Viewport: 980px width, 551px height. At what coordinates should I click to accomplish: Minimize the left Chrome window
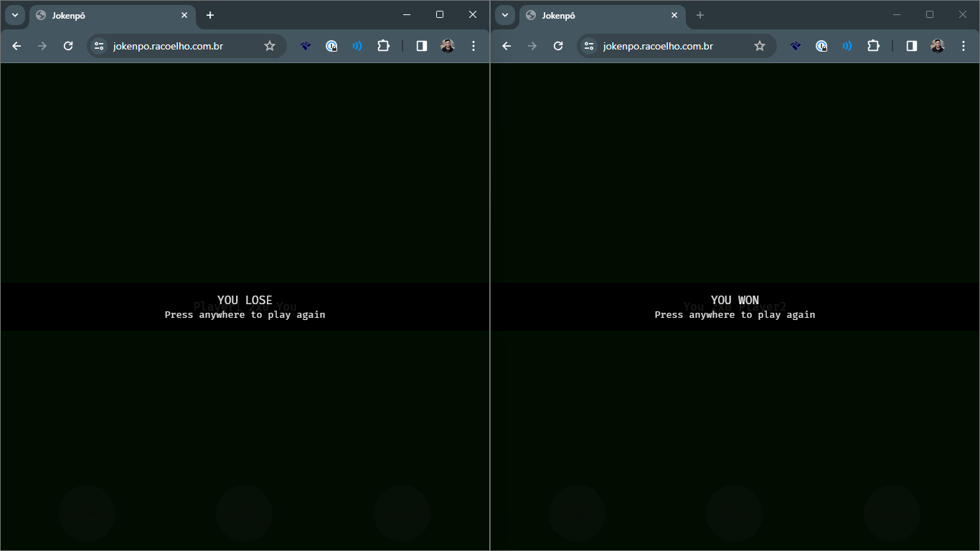(407, 14)
